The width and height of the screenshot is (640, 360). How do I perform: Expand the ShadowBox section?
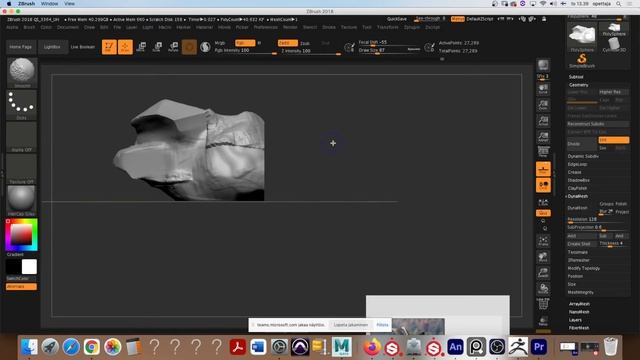click(x=579, y=180)
